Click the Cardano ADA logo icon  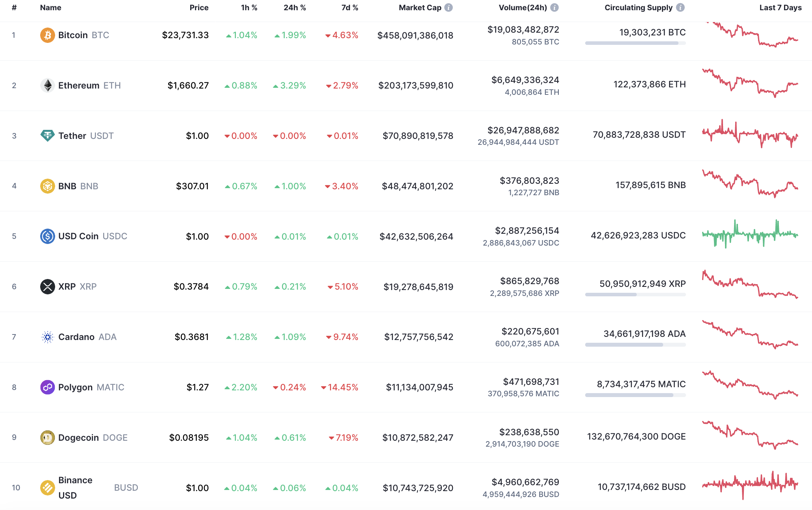click(47, 337)
